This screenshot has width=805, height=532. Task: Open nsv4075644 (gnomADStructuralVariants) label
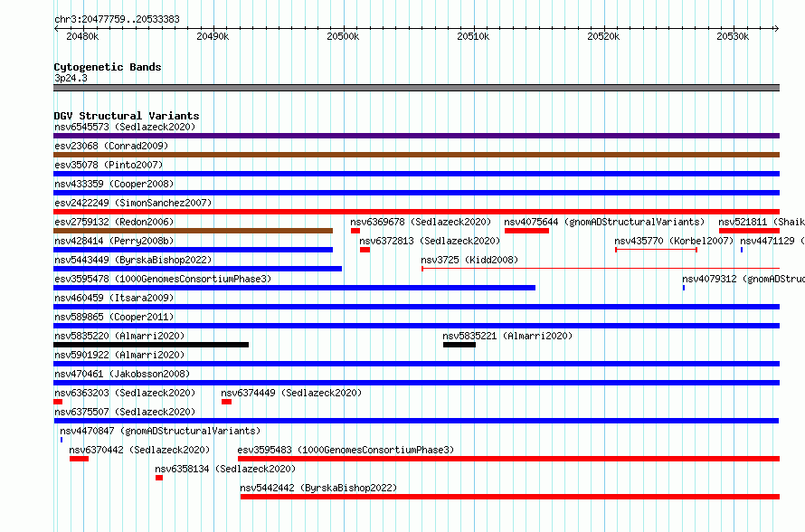tap(604, 222)
